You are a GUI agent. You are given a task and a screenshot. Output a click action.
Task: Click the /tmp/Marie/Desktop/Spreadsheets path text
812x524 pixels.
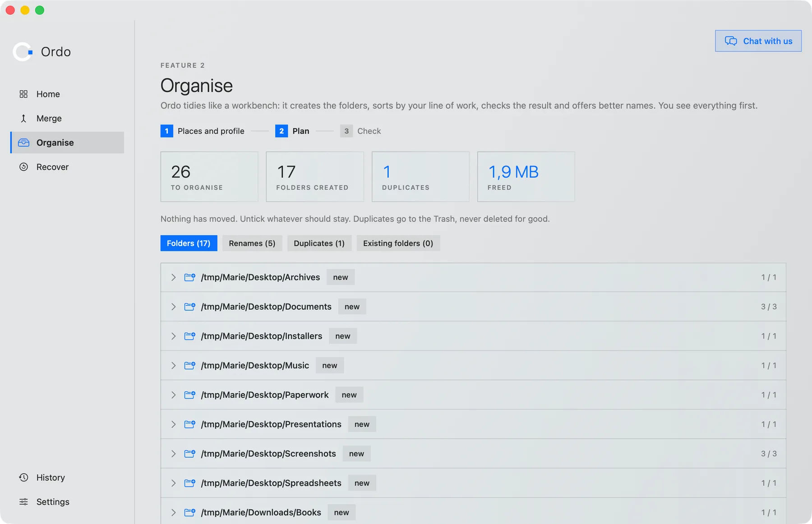[x=271, y=483]
